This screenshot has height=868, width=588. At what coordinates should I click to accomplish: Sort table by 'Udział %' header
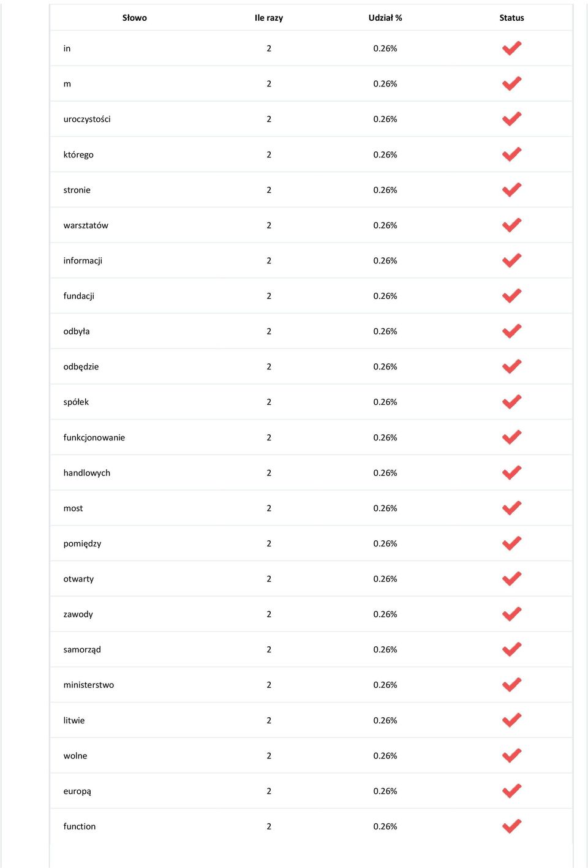tap(385, 18)
